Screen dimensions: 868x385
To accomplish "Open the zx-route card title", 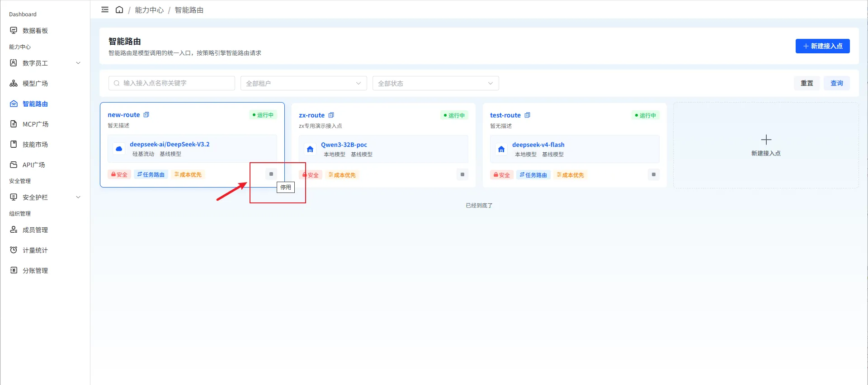I will point(311,115).
